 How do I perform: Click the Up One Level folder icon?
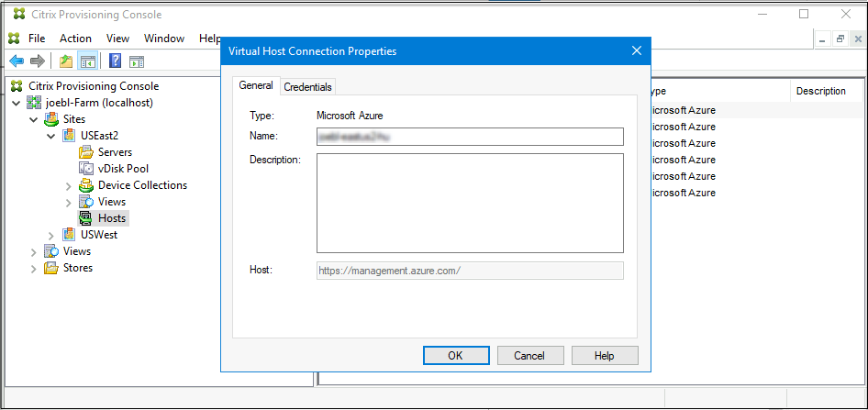pos(65,61)
